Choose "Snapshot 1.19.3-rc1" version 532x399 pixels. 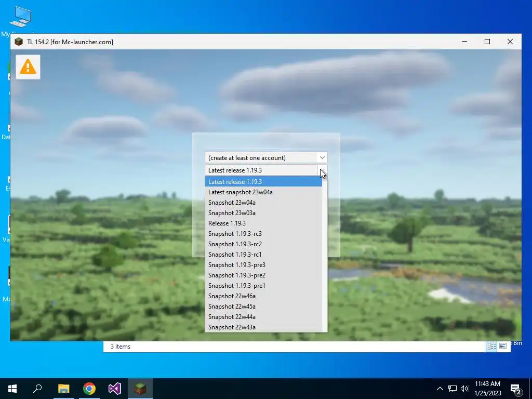coord(263,255)
